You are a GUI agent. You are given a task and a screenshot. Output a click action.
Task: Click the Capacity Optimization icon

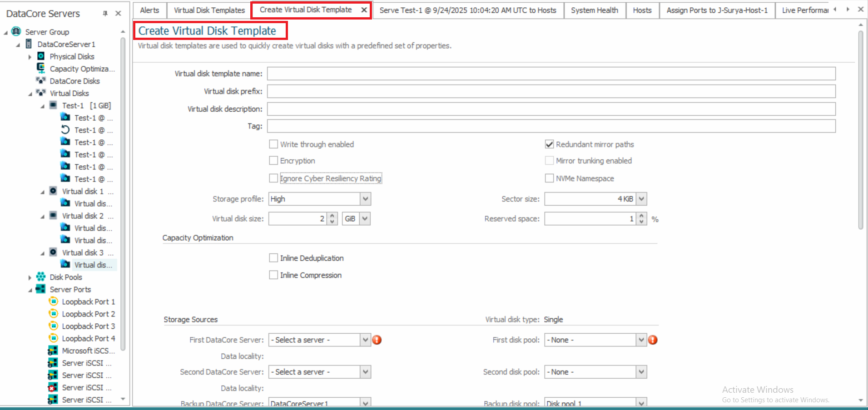pyautogui.click(x=41, y=68)
